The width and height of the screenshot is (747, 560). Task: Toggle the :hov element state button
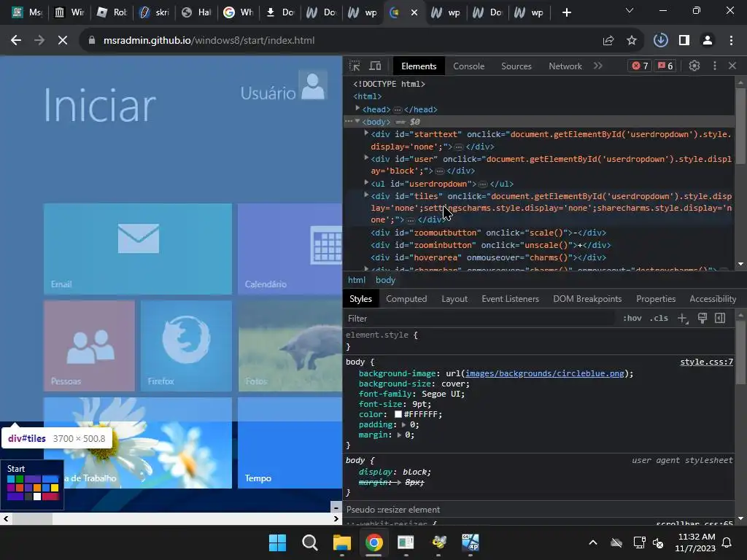[632, 318]
